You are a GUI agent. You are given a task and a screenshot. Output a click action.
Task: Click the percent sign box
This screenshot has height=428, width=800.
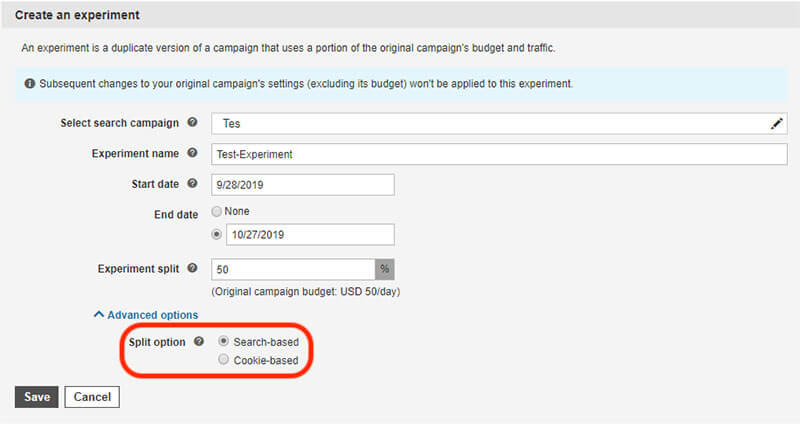[x=385, y=269]
